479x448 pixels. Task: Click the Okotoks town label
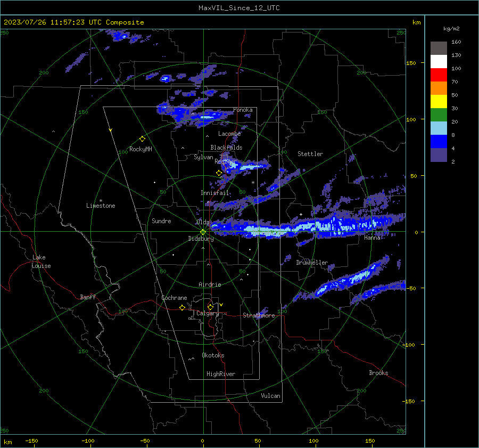[213, 355]
